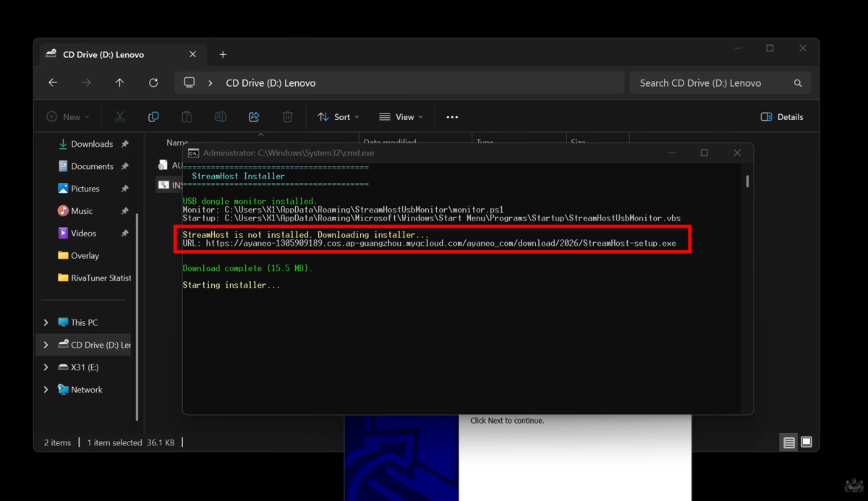This screenshot has width=868, height=501.
Task: Click the Cut scissors icon
Action: pos(120,116)
